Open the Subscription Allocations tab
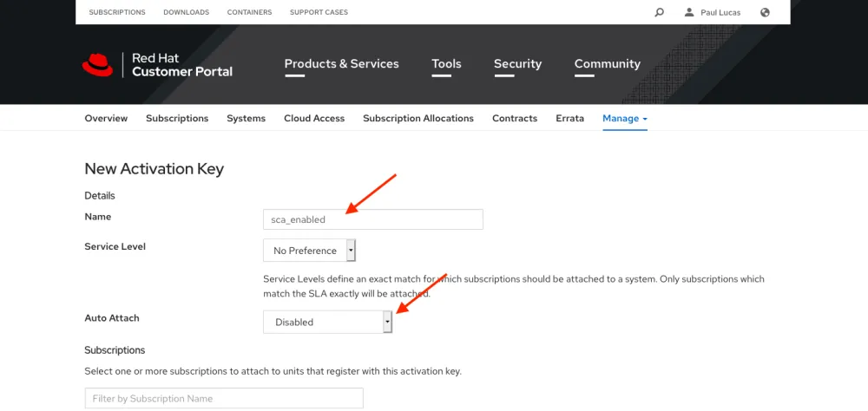This screenshot has width=868, height=411. (x=418, y=118)
